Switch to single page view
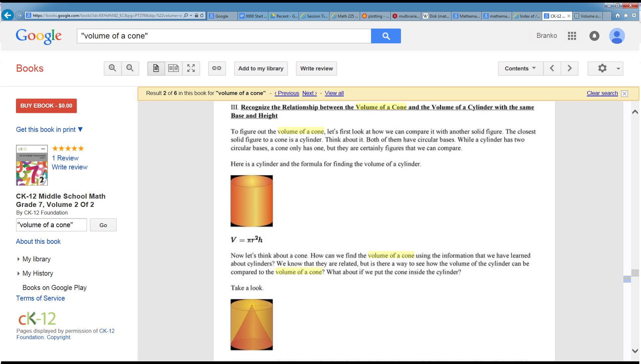641x364 pixels. pyautogui.click(x=156, y=68)
